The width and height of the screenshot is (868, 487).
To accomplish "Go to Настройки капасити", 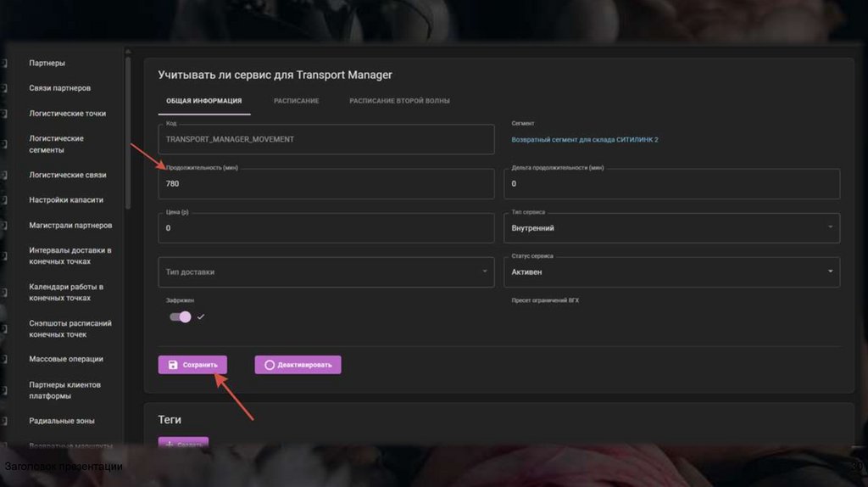I will [x=66, y=200].
